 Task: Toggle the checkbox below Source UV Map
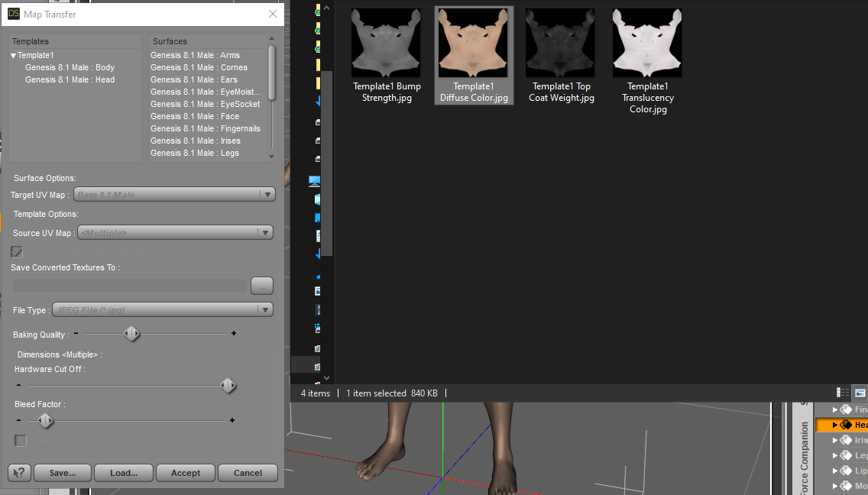click(17, 252)
